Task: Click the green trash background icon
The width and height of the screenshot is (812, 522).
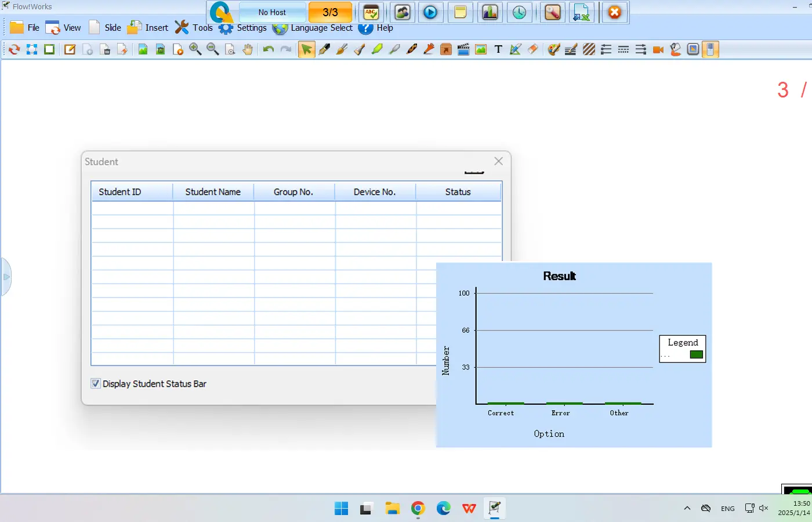Action: click(x=161, y=49)
